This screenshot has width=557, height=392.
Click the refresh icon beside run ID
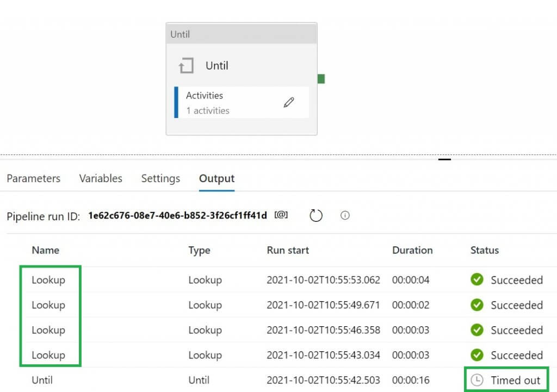point(316,215)
